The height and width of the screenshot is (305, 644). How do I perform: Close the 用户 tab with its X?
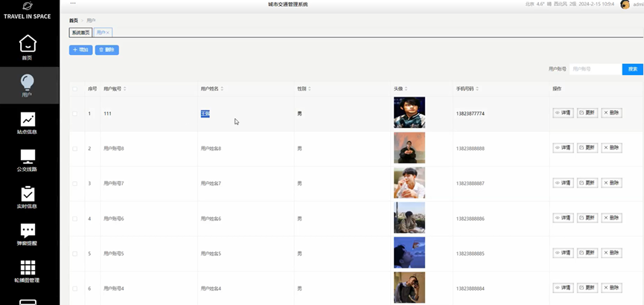[108, 33]
